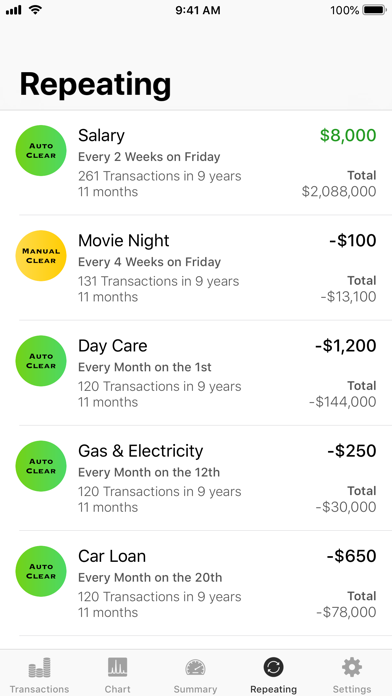Open the Settings gear icon
The height and width of the screenshot is (696, 392).
(x=352, y=667)
